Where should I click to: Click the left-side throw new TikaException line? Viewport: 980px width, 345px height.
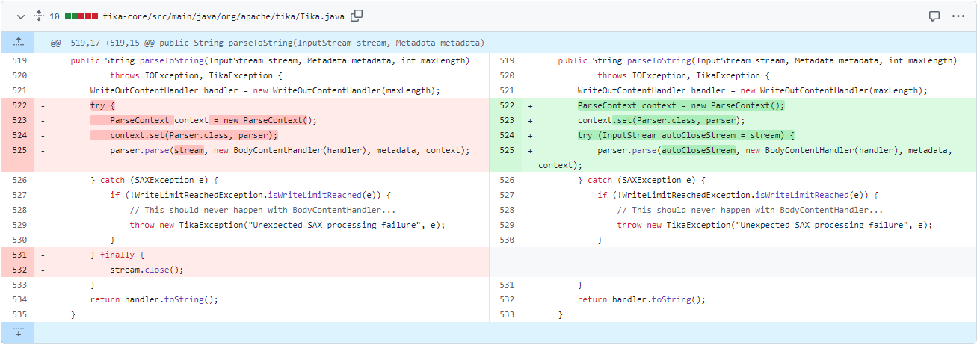pyautogui.click(x=287, y=225)
